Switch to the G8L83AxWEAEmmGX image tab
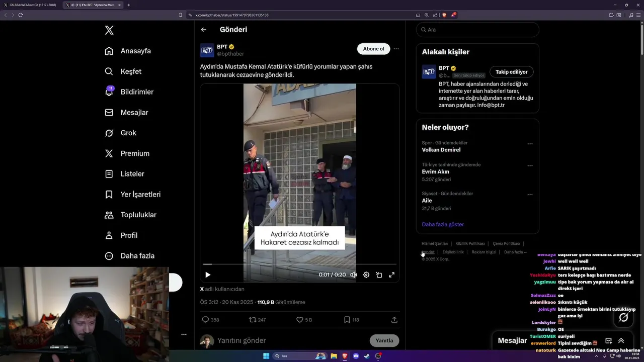This screenshot has width=644, height=362. [31, 5]
